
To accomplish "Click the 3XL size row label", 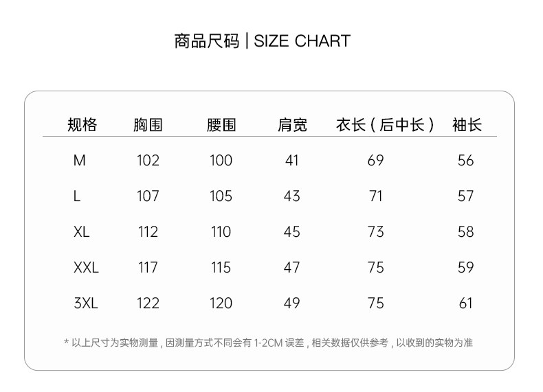I will point(86,303).
